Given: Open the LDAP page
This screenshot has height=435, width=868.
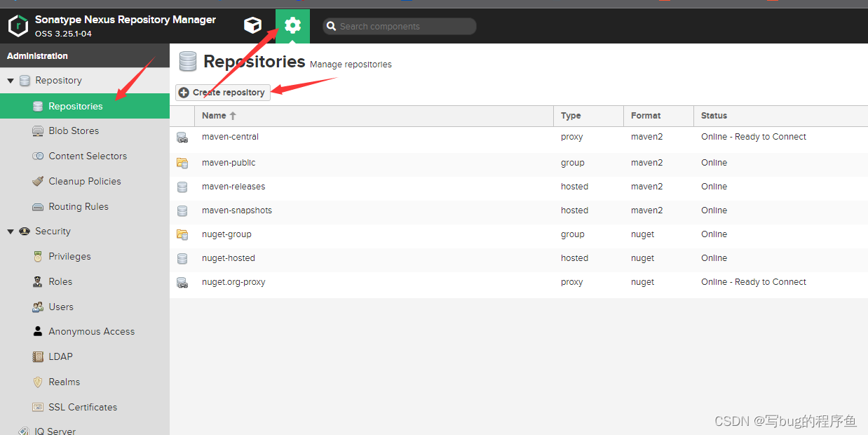Looking at the screenshot, I should click(x=85, y=356).
